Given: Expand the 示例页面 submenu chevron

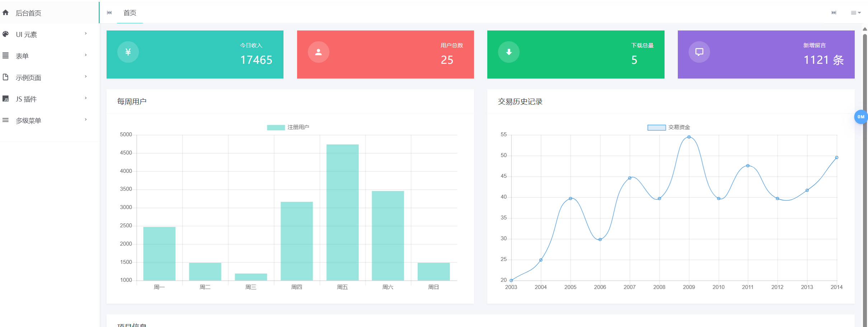Looking at the screenshot, I should pyautogui.click(x=86, y=76).
